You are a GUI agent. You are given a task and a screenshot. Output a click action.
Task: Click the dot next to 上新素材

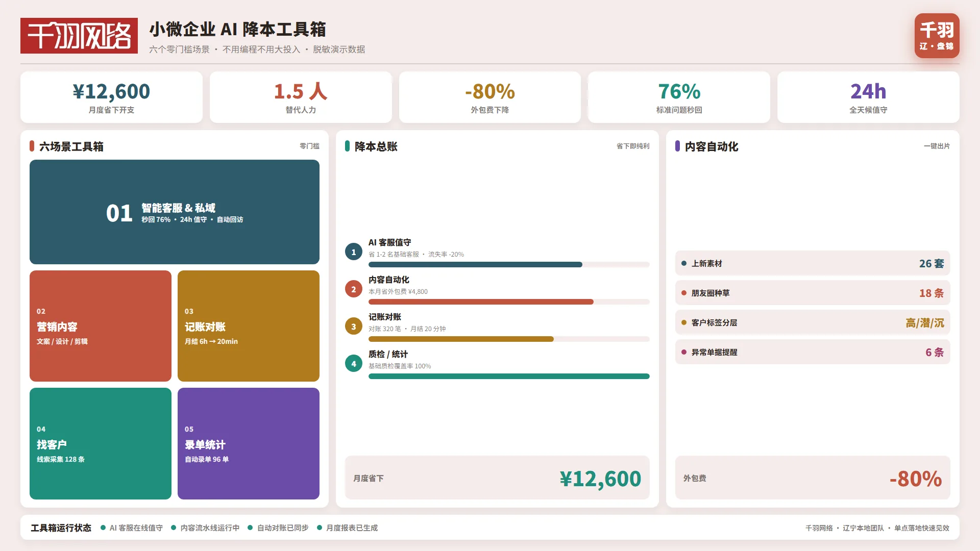point(684,263)
